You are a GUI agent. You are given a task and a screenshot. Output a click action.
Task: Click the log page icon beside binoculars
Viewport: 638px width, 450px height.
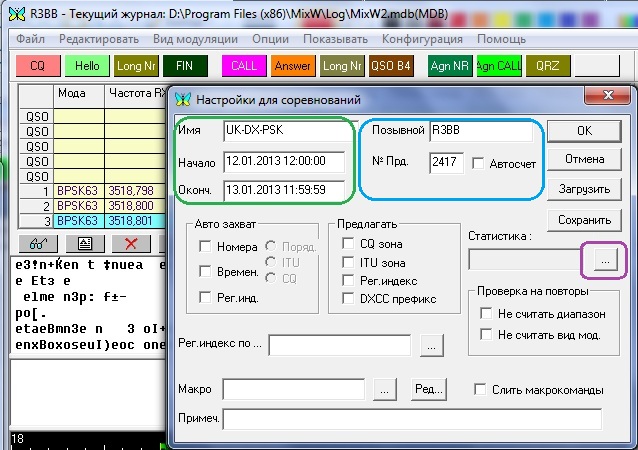click(84, 243)
